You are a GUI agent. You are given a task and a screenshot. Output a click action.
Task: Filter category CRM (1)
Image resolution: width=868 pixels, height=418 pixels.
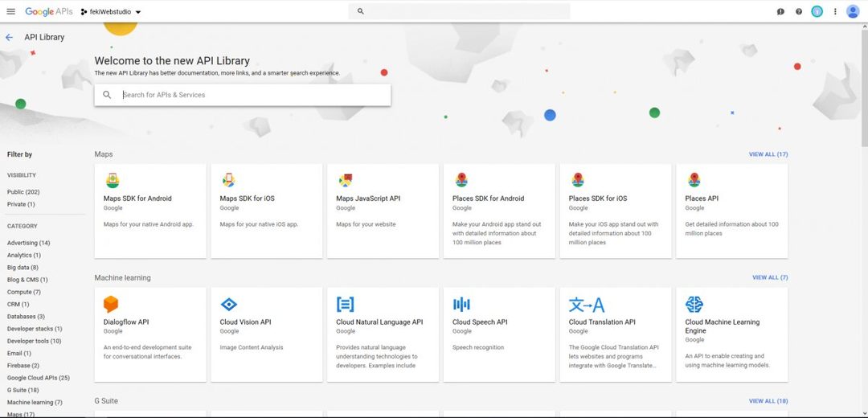[x=18, y=304]
